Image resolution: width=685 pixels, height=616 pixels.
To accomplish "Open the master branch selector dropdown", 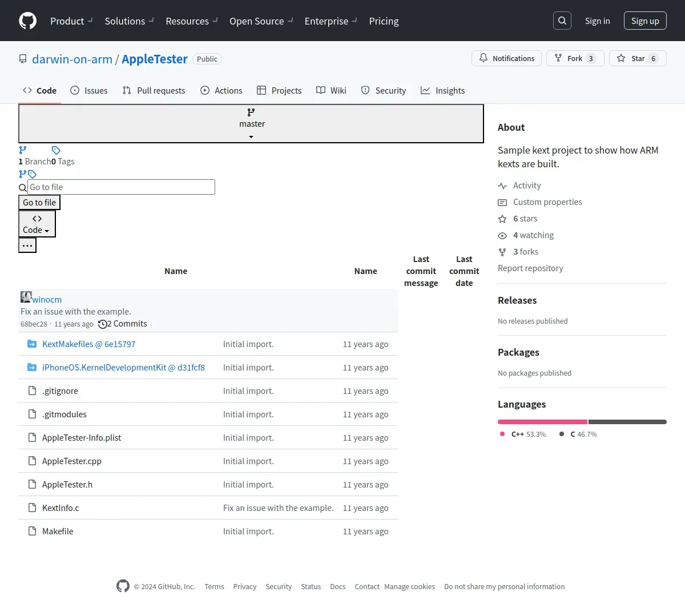I will (251, 123).
